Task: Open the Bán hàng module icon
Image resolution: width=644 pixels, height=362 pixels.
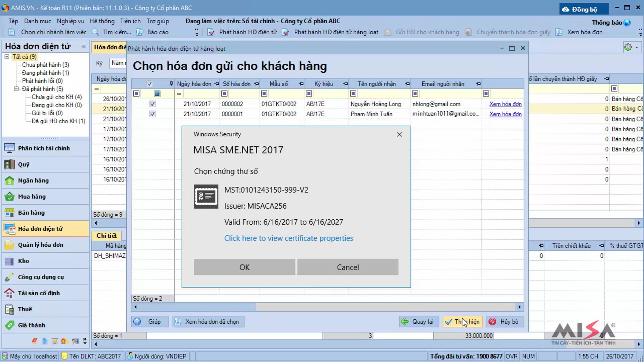Action: 9,212
